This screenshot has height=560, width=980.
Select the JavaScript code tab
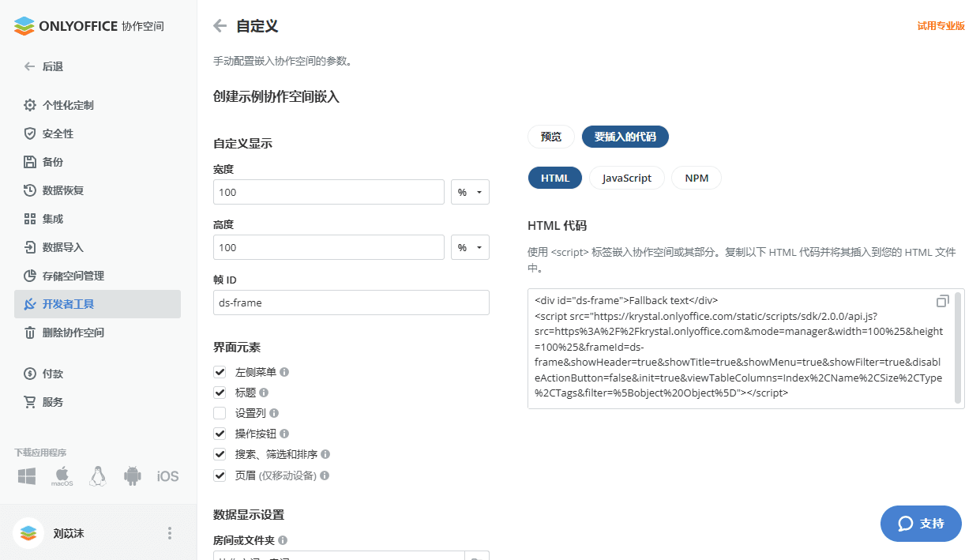627,178
